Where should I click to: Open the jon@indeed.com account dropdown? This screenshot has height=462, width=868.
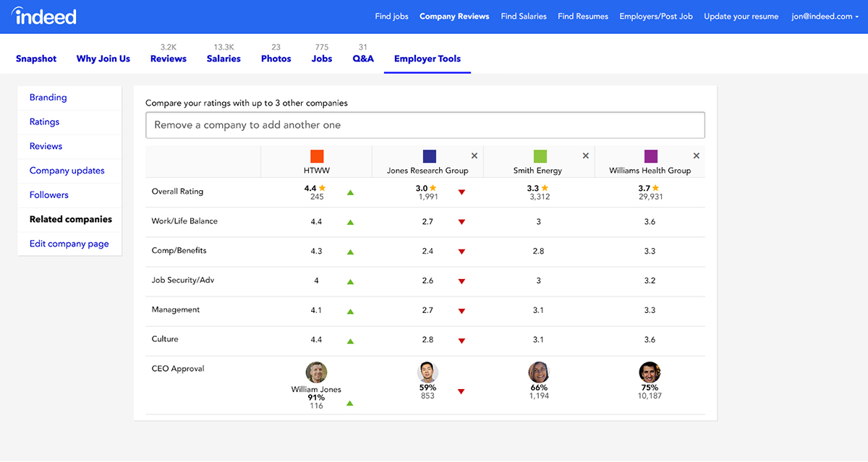click(x=826, y=16)
